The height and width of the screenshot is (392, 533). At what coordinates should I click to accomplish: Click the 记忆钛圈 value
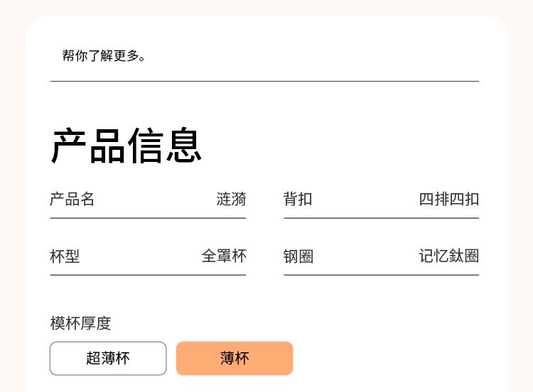click(x=448, y=256)
